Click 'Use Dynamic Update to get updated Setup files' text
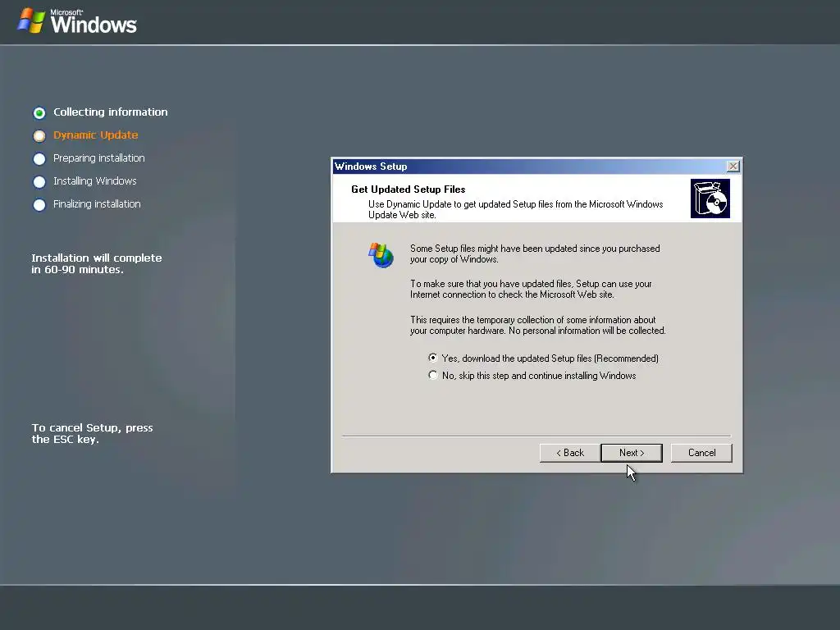 515,209
